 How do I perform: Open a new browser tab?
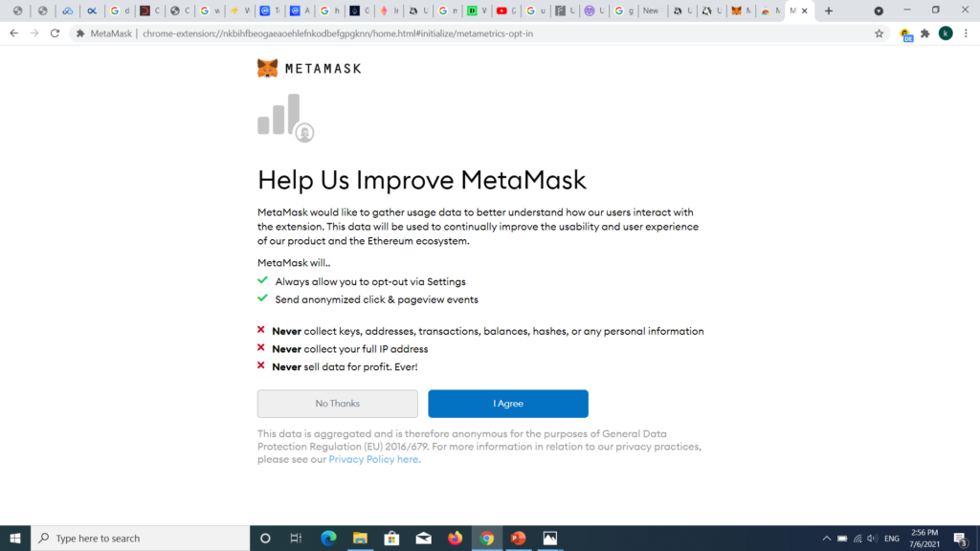[829, 11]
